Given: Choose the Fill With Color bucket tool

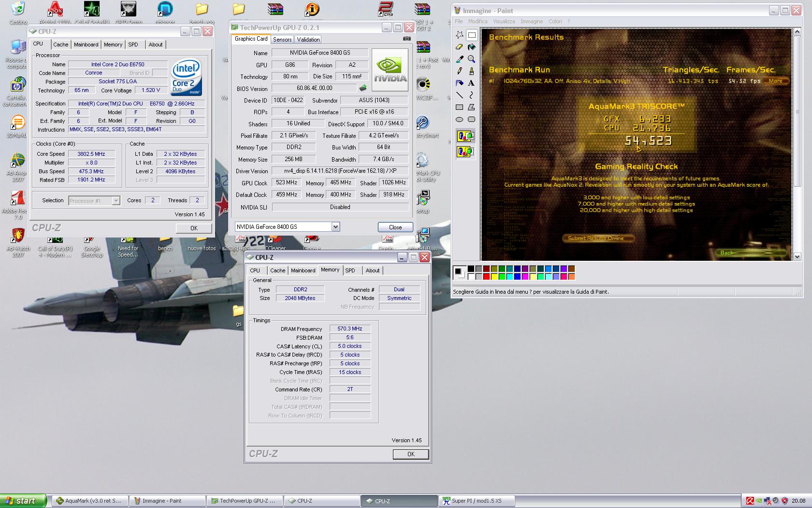Looking at the screenshot, I should 472,47.
